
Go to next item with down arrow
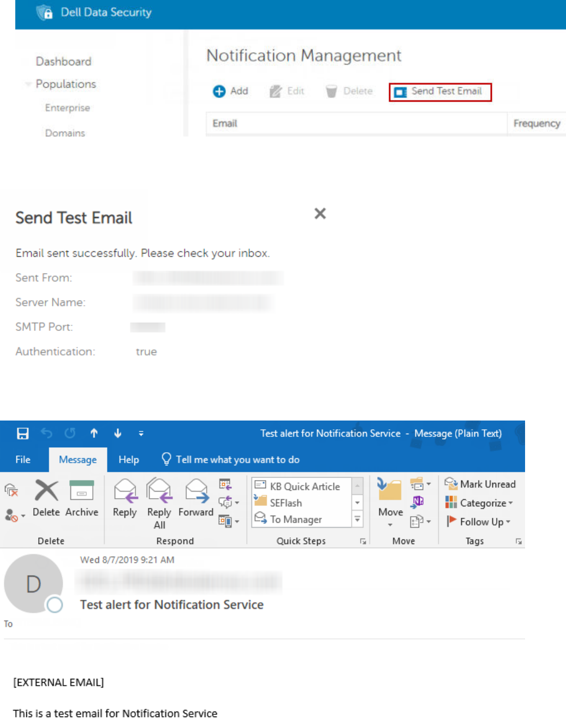[x=117, y=434]
